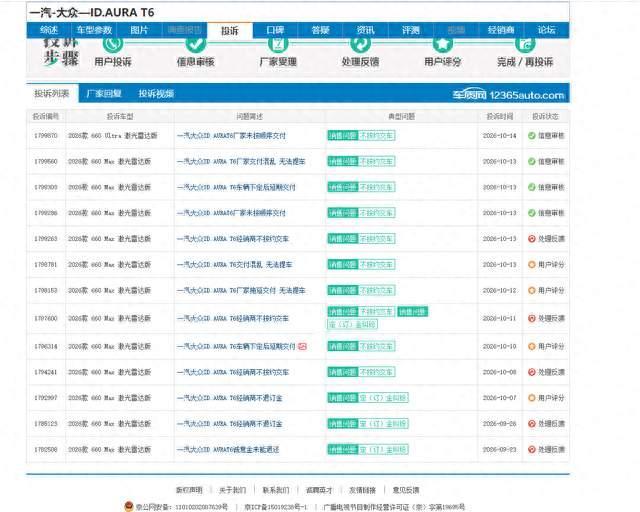
Task: Click the 投诉时间 column header
Action: click(500, 116)
